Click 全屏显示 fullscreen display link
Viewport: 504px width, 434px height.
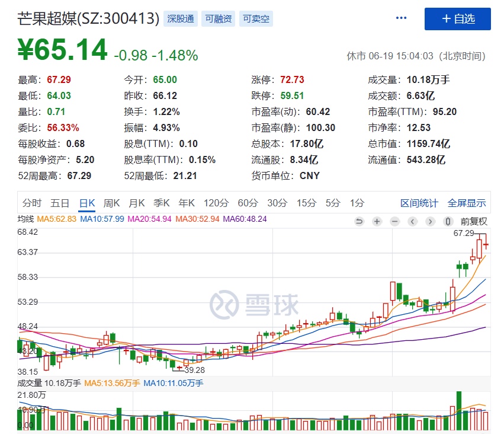tap(467, 203)
